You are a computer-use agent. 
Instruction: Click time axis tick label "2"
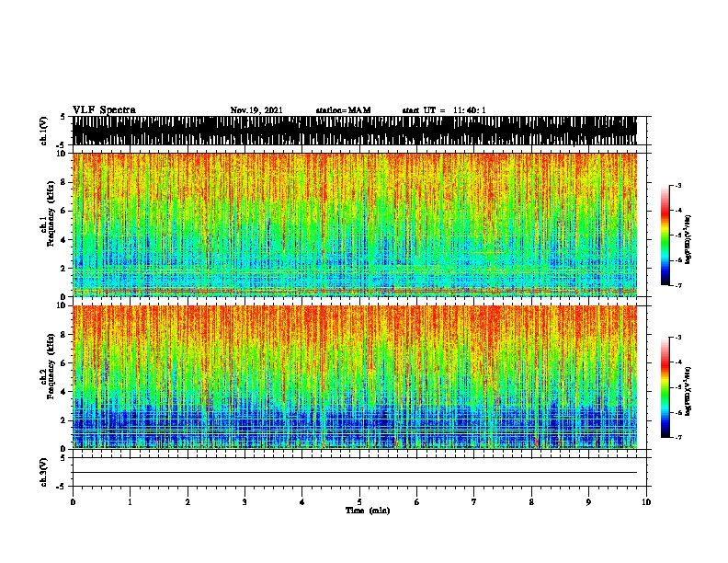click(188, 501)
